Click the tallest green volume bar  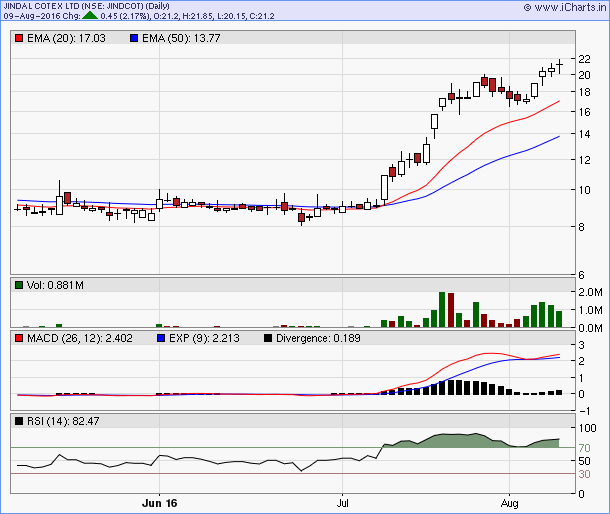pyautogui.click(x=442, y=309)
